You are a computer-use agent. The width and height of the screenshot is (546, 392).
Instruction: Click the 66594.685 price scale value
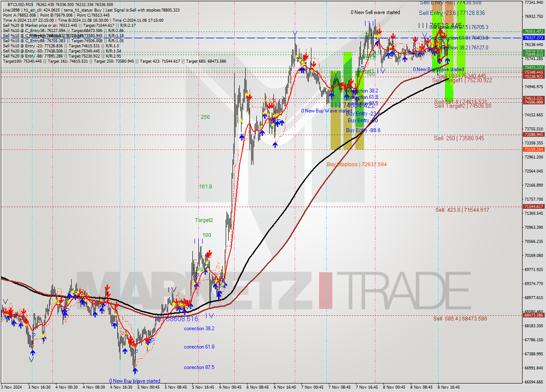(534, 382)
